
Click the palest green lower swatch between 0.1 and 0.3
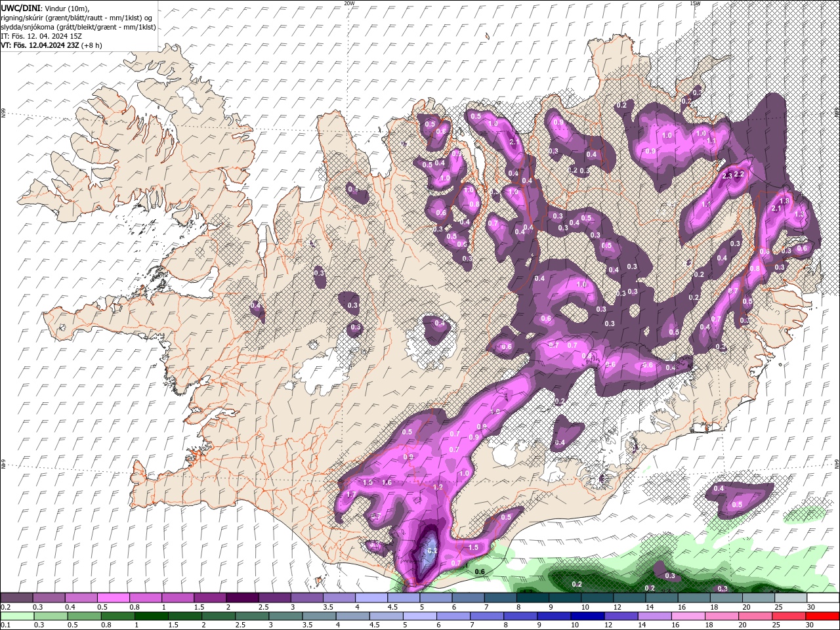click(x=17, y=616)
